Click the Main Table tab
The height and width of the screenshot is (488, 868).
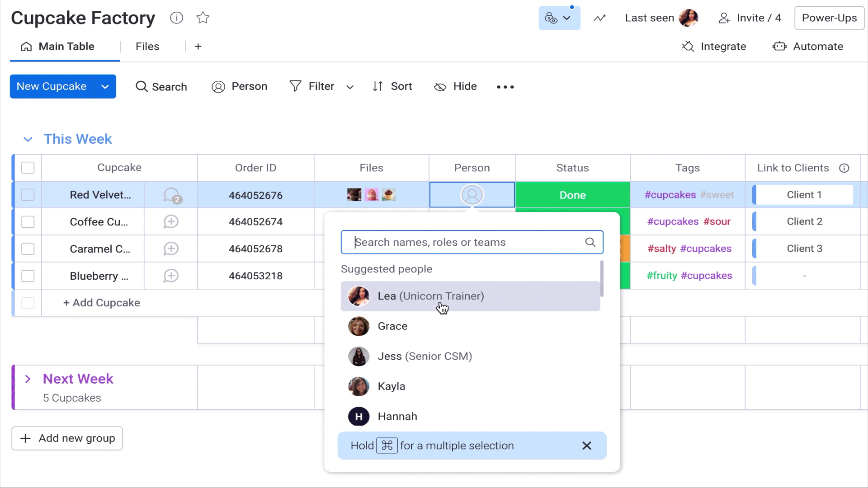coord(66,46)
